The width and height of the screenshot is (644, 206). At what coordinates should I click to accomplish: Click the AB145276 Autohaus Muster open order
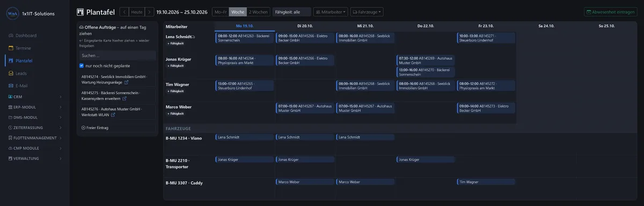pyautogui.click(x=117, y=112)
